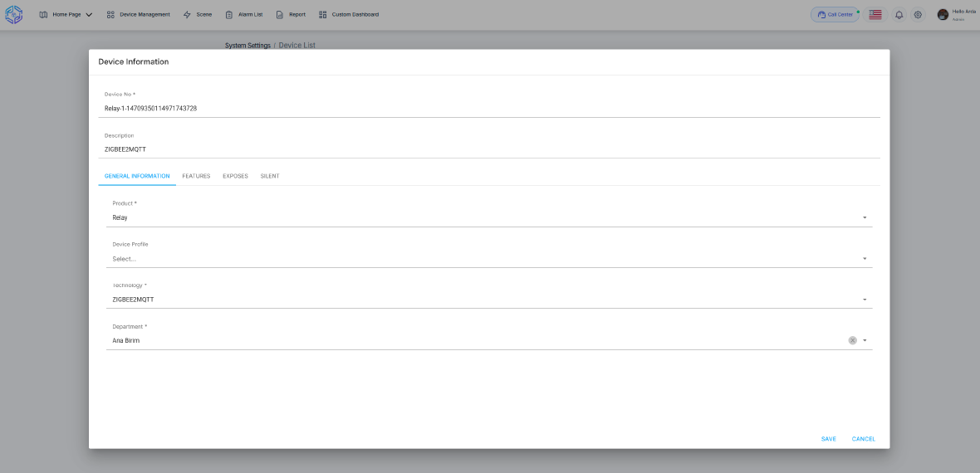The height and width of the screenshot is (473, 980).
Task: Switch to the Features tab
Action: pyautogui.click(x=196, y=176)
